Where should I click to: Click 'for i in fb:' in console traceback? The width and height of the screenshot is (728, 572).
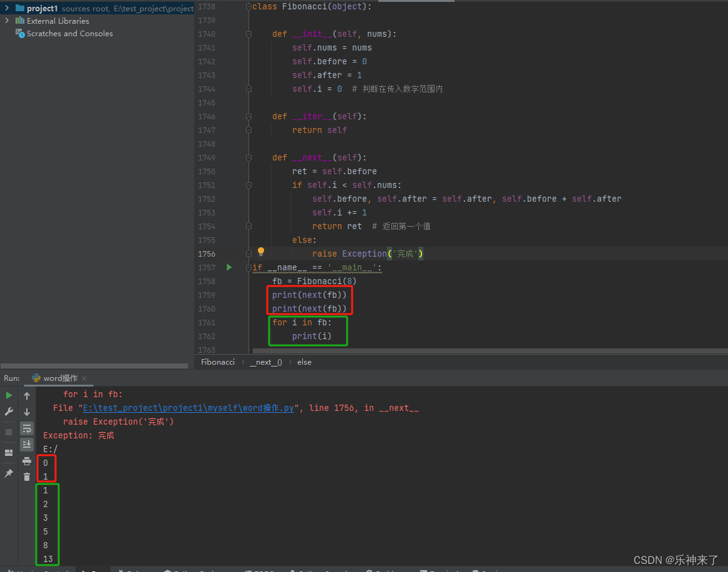[93, 394]
